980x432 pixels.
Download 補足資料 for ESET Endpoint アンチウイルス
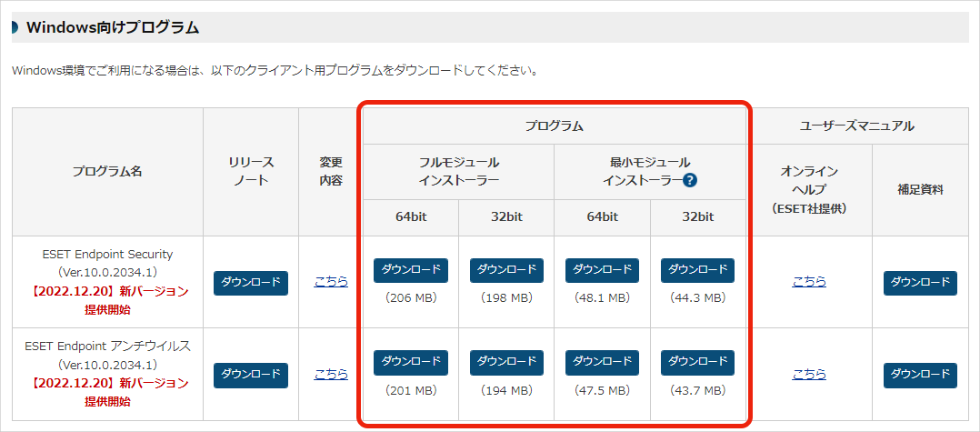coord(920,375)
